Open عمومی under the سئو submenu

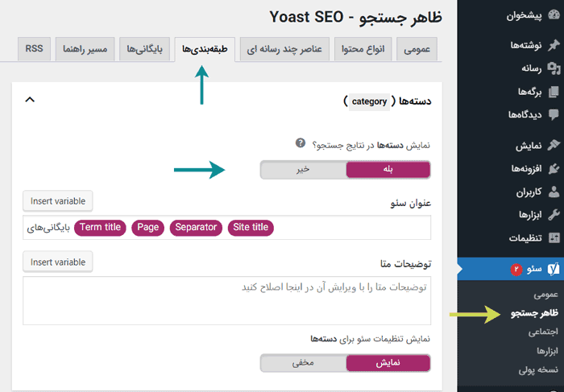click(x=546, y=295)
